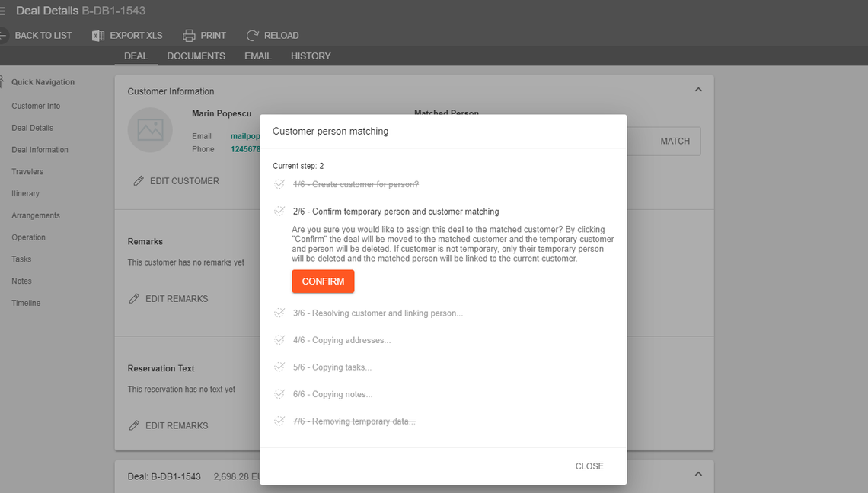
Task: Go to Timeline in Quick Navigation
Action: [x=26, y=304]
